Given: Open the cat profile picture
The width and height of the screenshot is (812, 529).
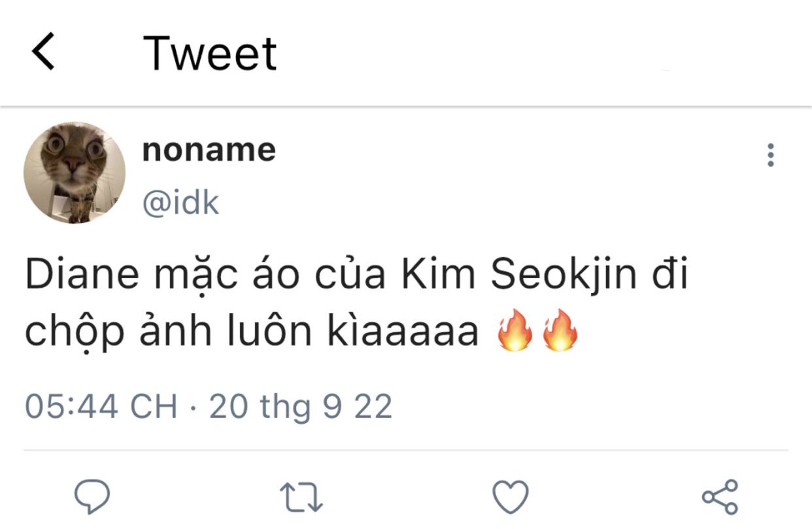Looking at the screenshot, I should point(75,173).
